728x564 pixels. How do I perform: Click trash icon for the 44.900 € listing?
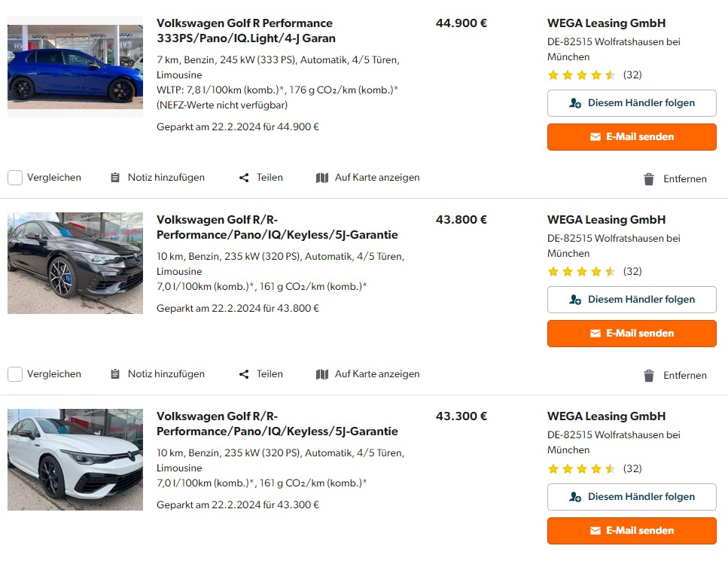pyautogui.click(x=649, y=179)
